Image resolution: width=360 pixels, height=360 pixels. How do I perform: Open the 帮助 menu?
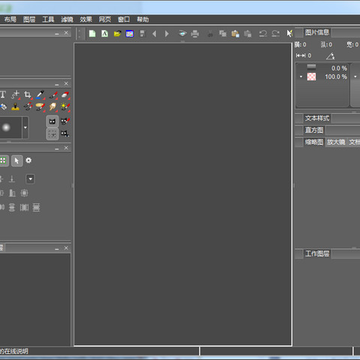coord(143,19)
